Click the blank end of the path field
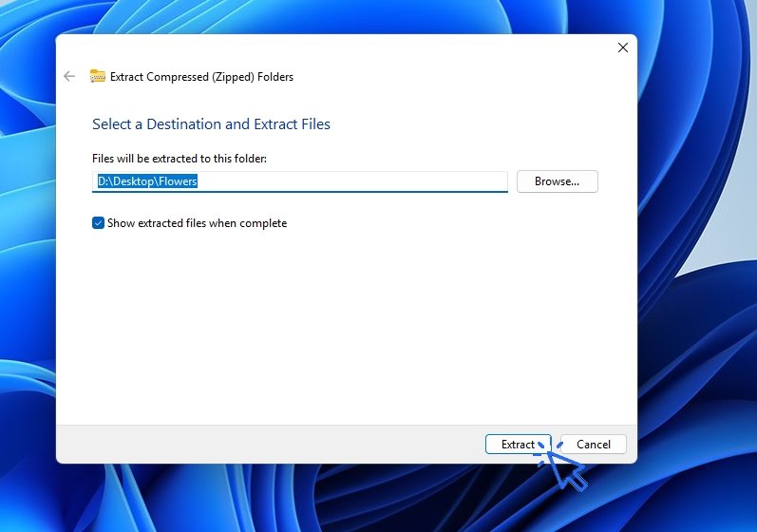Screen dimensions: 757x532 [427, 181]
